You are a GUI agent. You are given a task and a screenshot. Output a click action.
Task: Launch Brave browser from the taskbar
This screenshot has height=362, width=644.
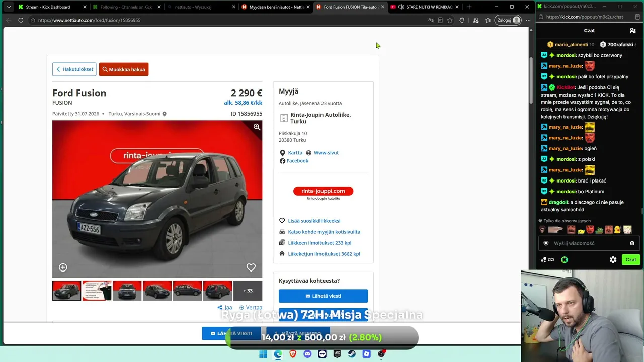point(293,354)
